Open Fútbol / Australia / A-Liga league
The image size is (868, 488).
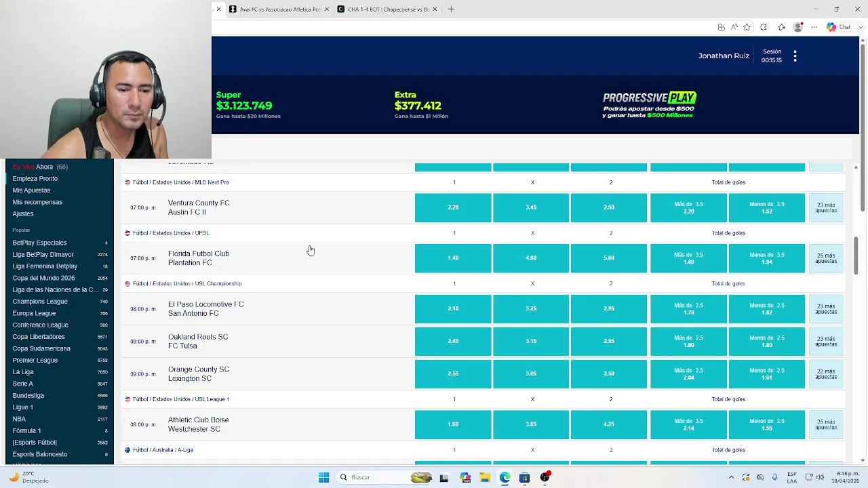163,450
